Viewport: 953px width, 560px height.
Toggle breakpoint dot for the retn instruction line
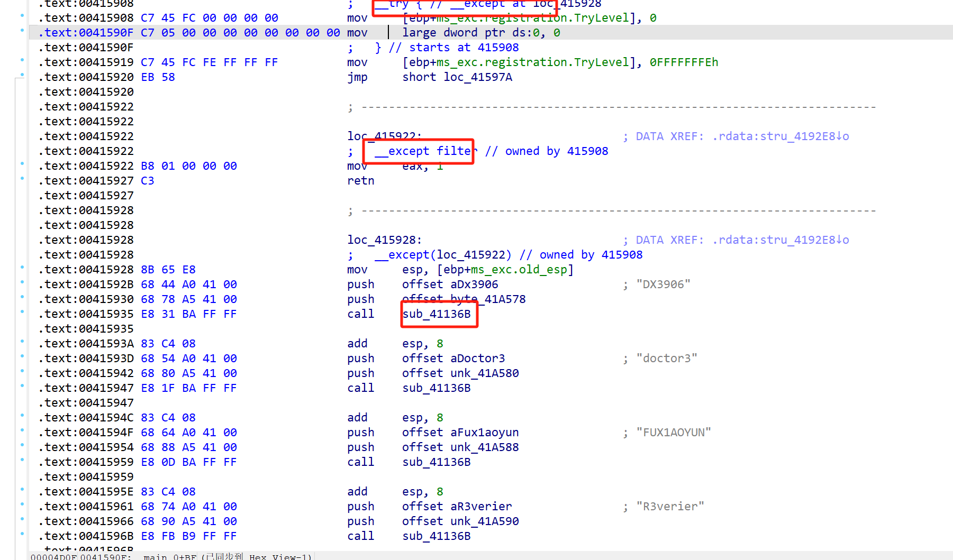coord(22,178)
